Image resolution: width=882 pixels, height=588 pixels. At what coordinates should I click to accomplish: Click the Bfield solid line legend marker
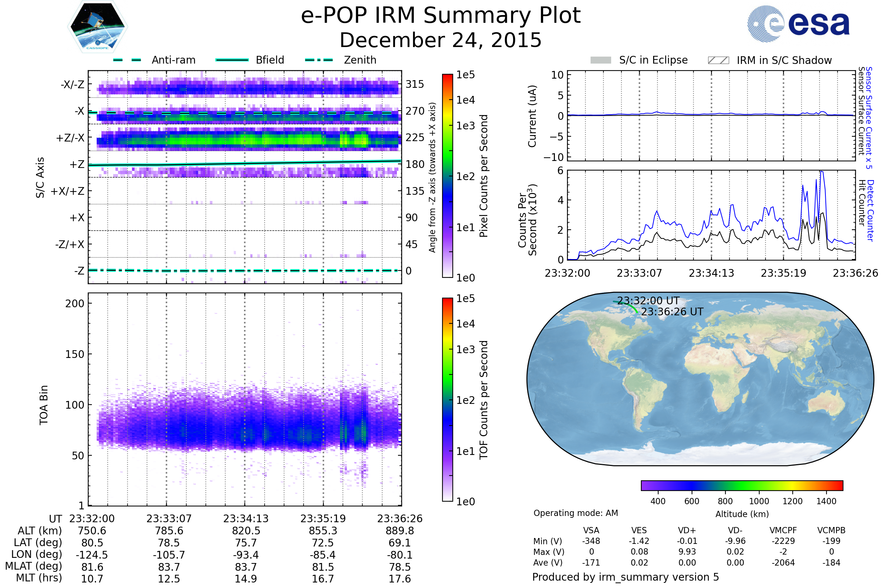pos(232,60)
